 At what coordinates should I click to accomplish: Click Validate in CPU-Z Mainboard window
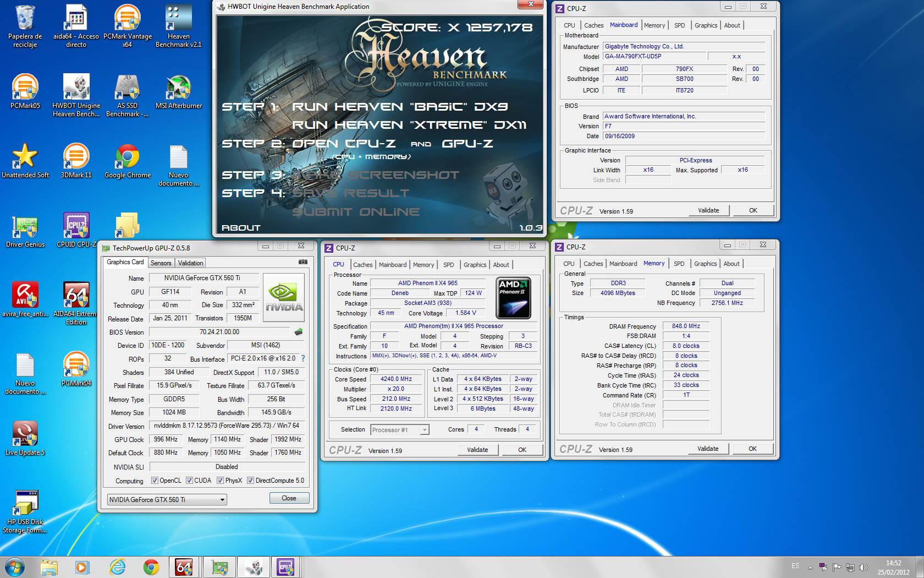(x=708, y=210)
